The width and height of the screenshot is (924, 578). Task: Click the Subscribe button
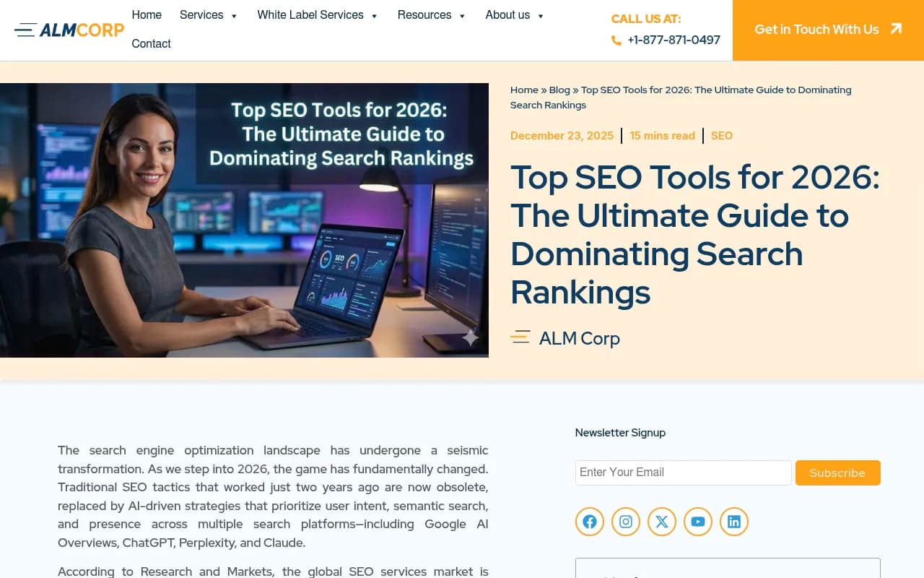pyautogui.click(x=837, y=473)
